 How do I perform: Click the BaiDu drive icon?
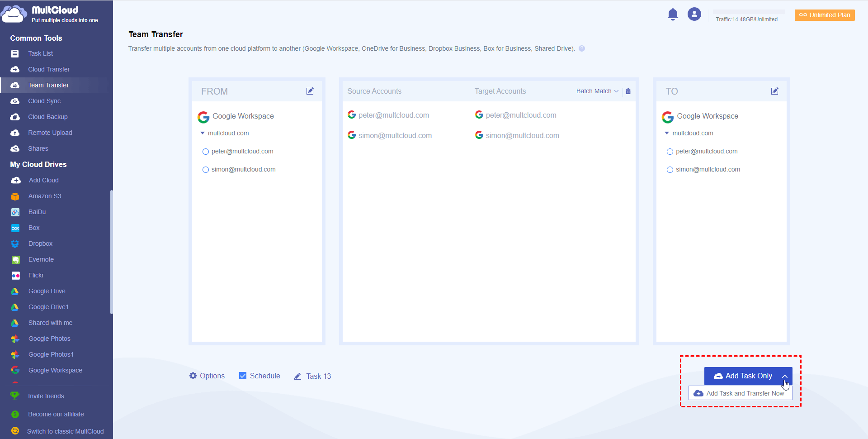click(15, 212)
